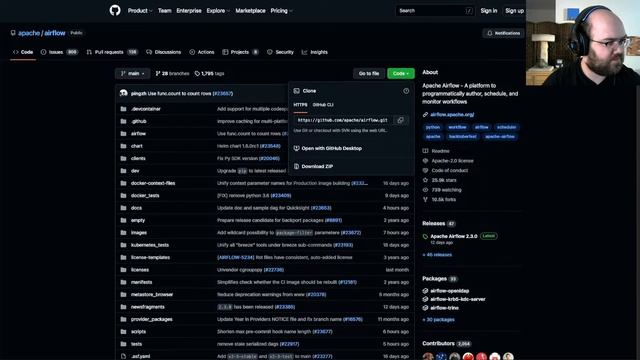Open the .devcontainer folder icon
Image resolution: width=640 pixels, height=360 pixels.
pyautogui.click(x=123, y=109)
